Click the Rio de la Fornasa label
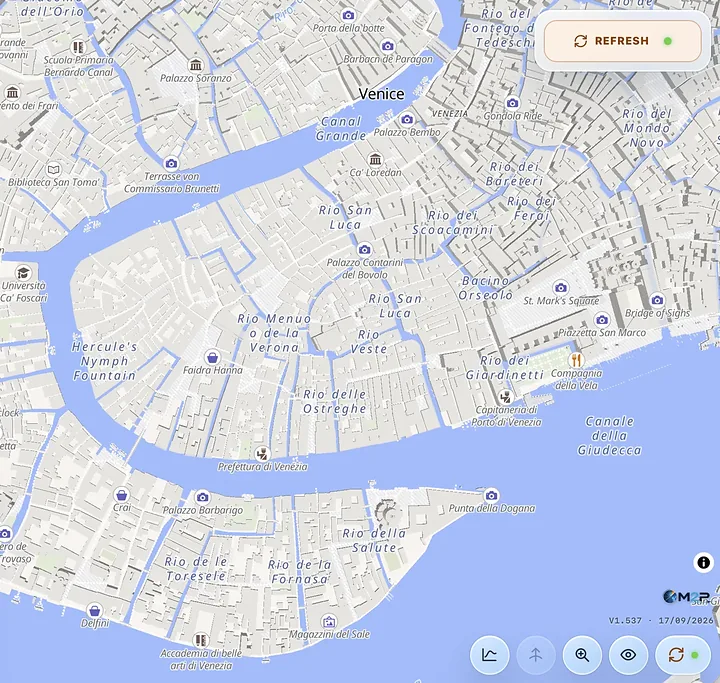720x683 pixels. pos(300,571)
